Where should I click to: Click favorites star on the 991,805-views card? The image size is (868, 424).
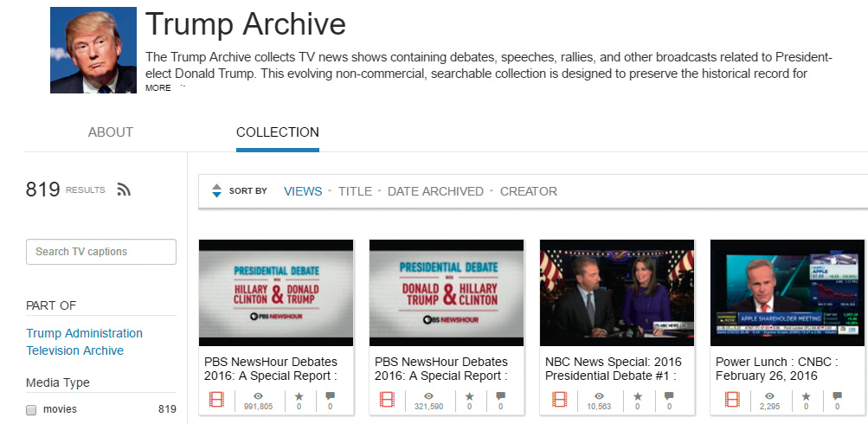pyautogui.click(x=299, y=395)
